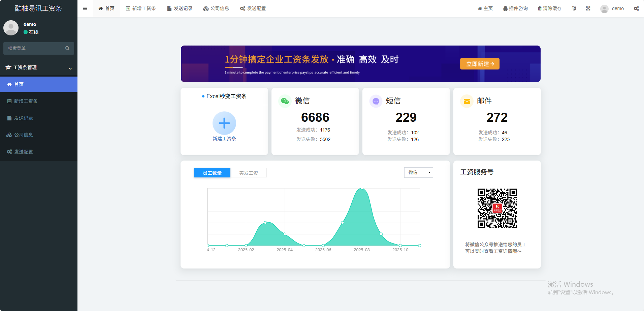Click the yellow mail icon on 邮件 card
The height and width of the screenshot is (311, 644).
point(467,101)
